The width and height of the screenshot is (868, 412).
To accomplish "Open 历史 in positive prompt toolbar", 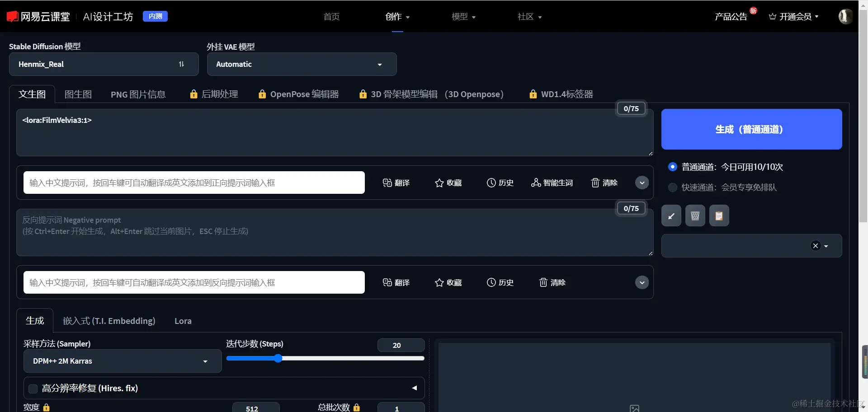I will pyautogui.click(x=500, y=183).
